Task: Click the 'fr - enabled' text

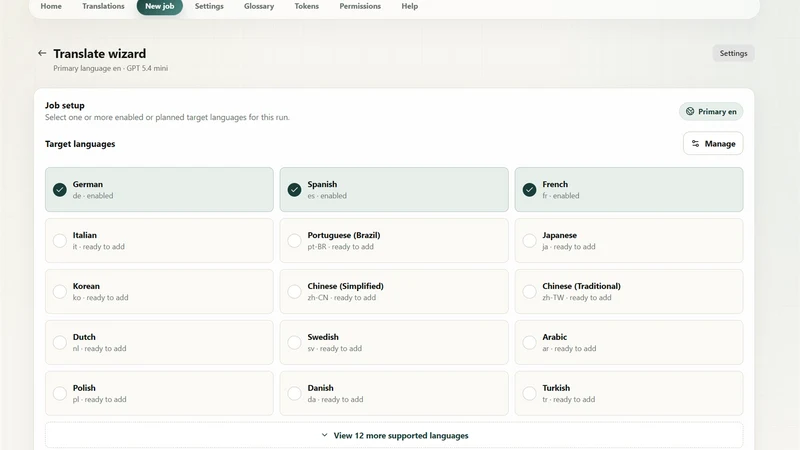Action: click(x=561, y=196)
